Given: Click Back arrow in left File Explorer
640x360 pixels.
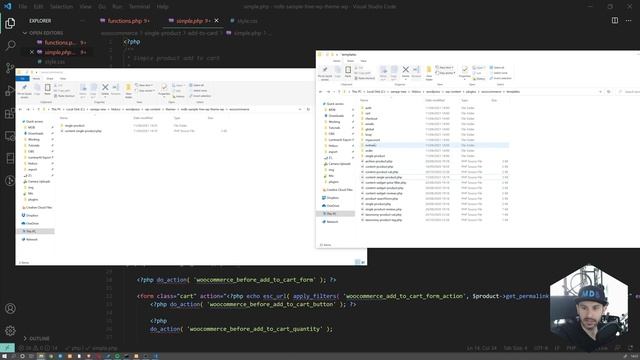Looking at the screenshot, I should pyautogui.click(x=20, y=109).
